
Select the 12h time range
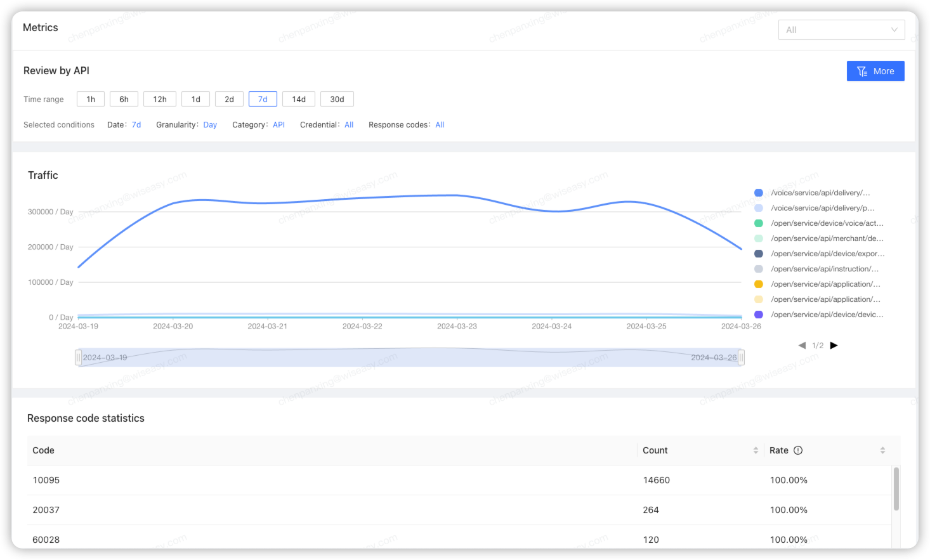(160, 99)
